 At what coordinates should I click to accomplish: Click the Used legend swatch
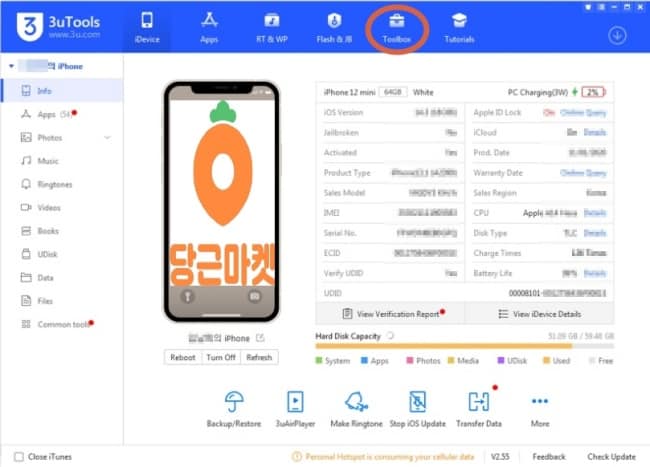546,361
